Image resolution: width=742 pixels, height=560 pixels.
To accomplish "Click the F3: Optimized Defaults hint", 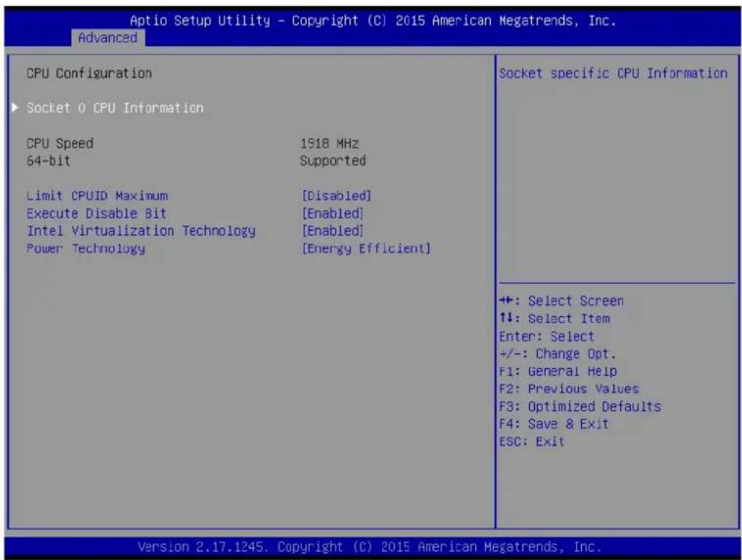I will click(x=580, y=406).
